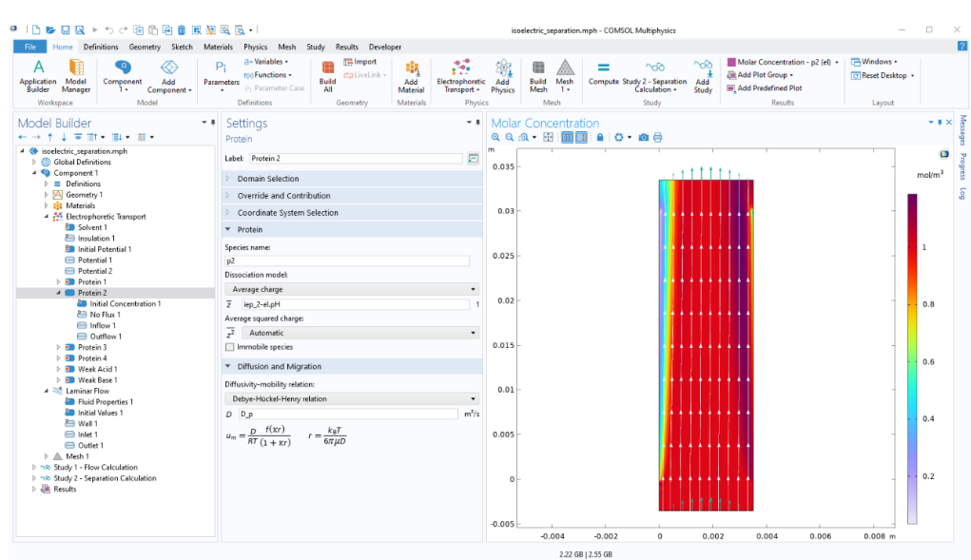Print the graphics with the printer icon

pos(658,137)
